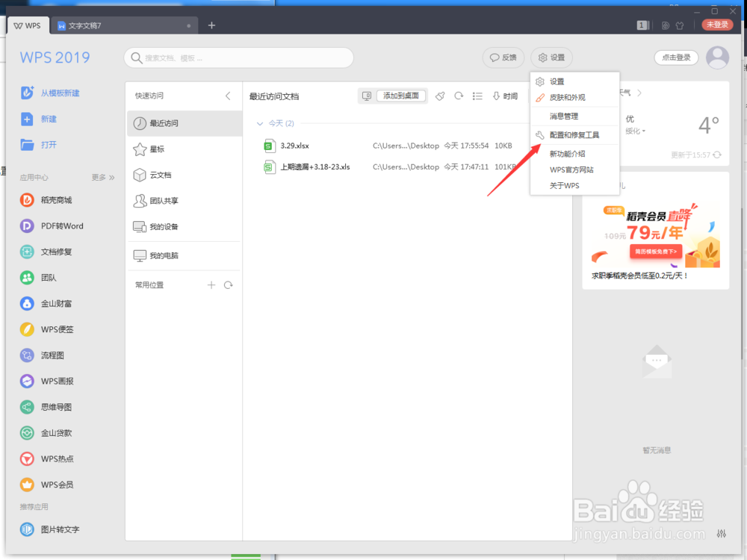Expand the weather panel arrow
This screenshot has height=560, width=747.
(x=639, y=93)
